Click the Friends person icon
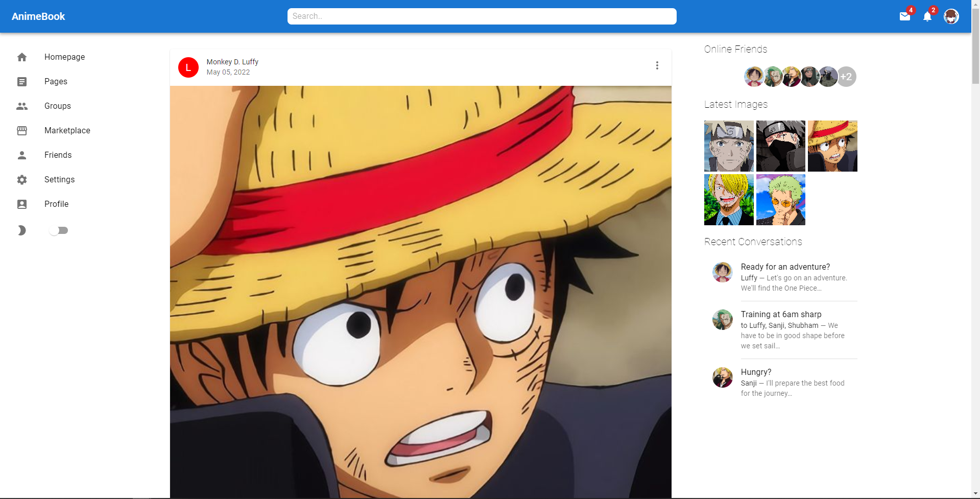The width and height of the screenshot is (980, 499). (x=22, y=155)
